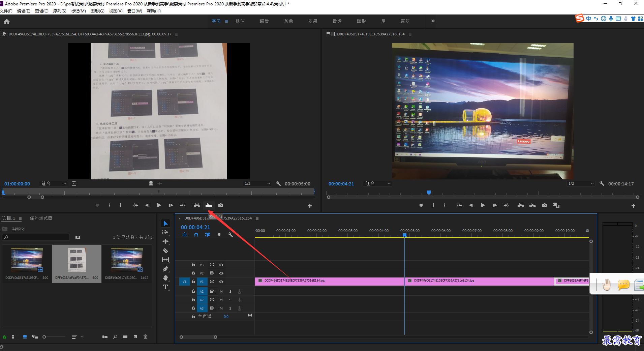Click the Lift button in program monitor
Viewport: 644px width, 351px height.
tap(521, 205)
